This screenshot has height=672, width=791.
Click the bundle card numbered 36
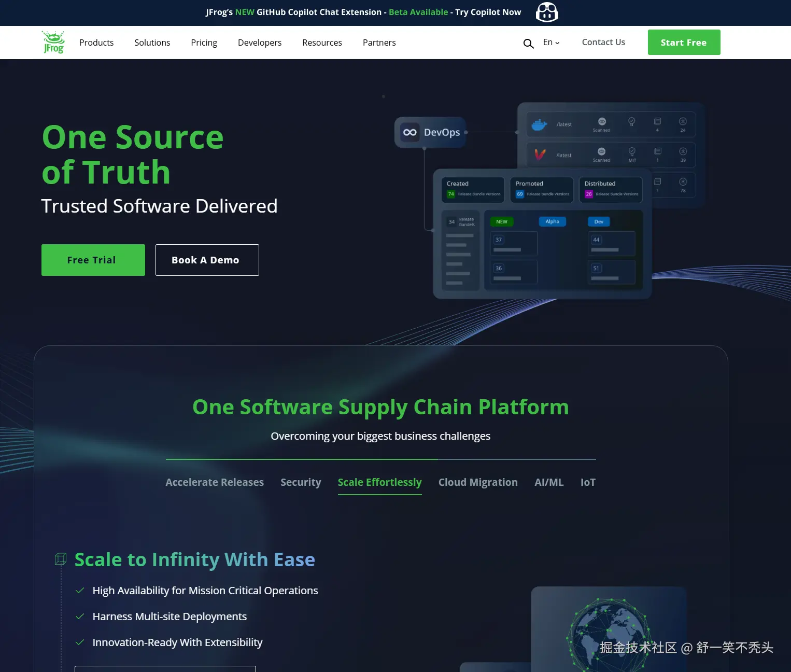pyautogui.click(x=514, y=272)
